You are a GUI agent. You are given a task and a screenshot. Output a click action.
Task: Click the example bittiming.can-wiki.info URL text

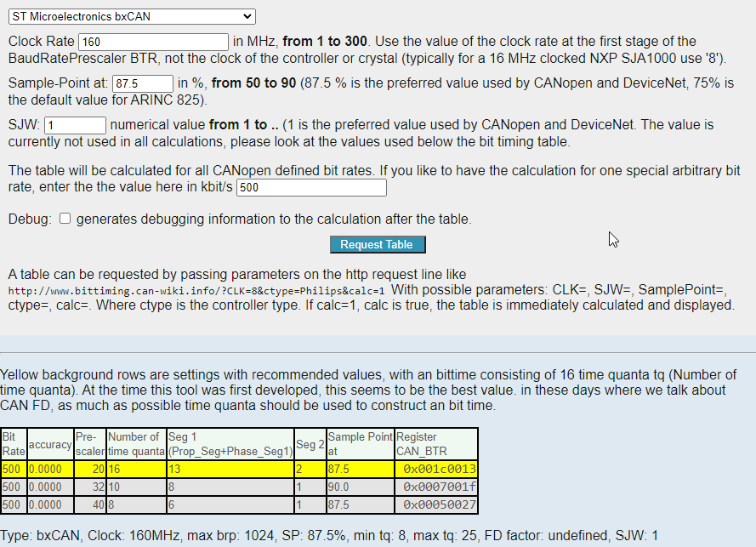pyautogui.click(x=196, y=291)
